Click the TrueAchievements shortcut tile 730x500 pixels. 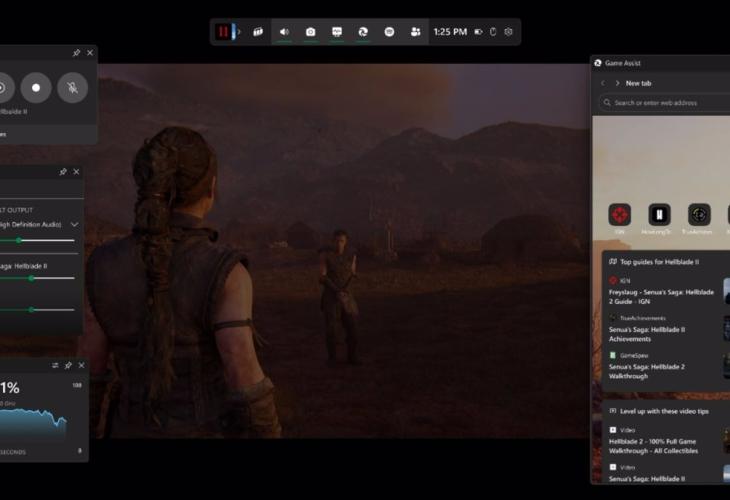(698, 215)
